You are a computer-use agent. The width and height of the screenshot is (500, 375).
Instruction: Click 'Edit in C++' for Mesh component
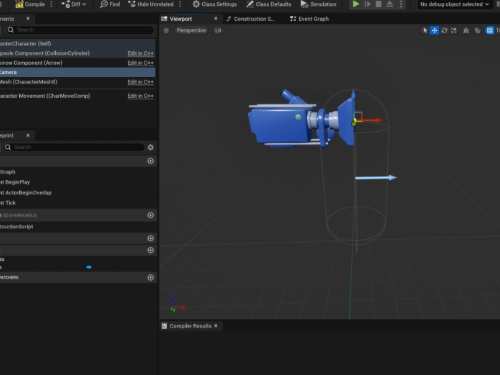[141, 82]
